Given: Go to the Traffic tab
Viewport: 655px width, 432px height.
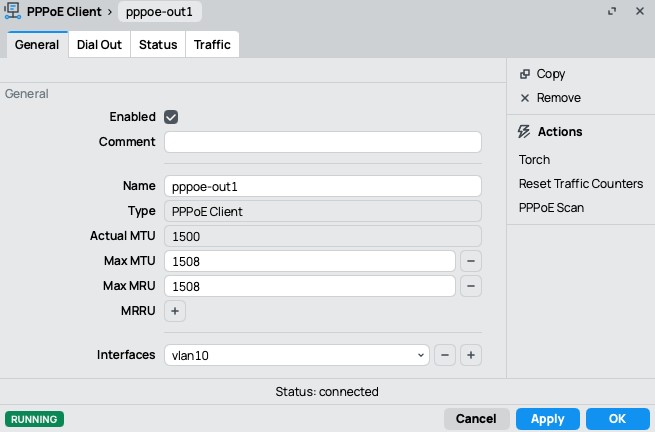Looking at the screenshot, I should [x=212, y=45].
